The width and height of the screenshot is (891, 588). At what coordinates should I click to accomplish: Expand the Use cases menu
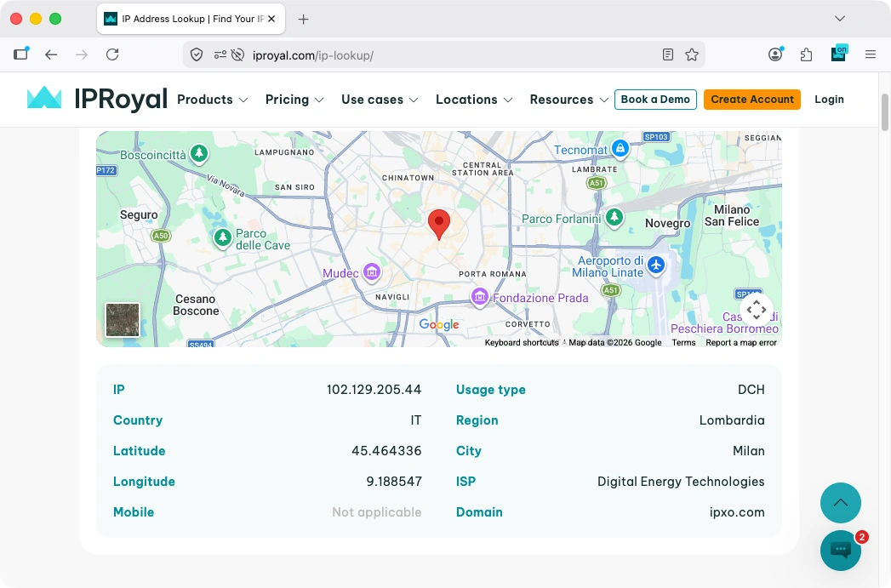380,100
